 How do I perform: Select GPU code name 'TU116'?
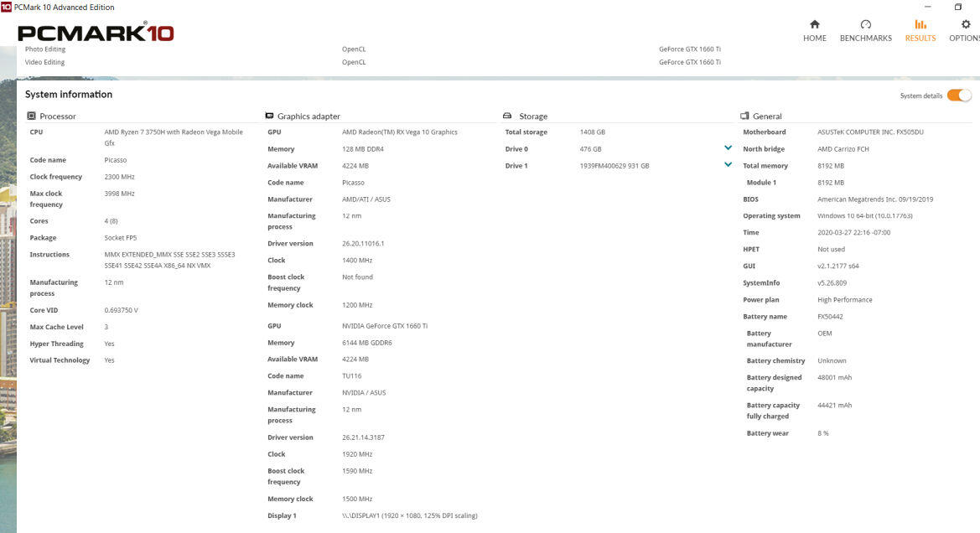click(x=352, y=376)
